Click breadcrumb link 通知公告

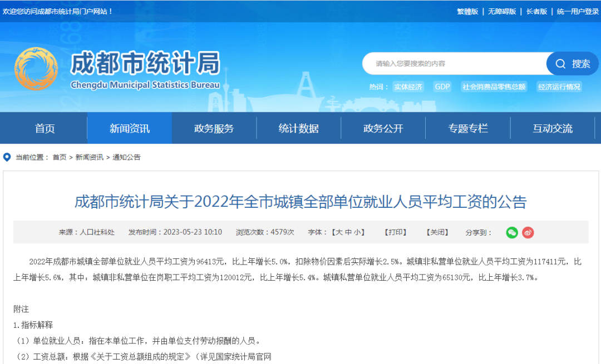[x=126, y=157]
